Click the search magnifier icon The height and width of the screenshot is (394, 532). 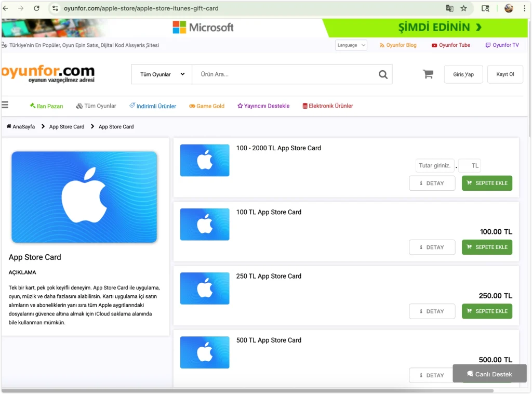coord(383,74)
